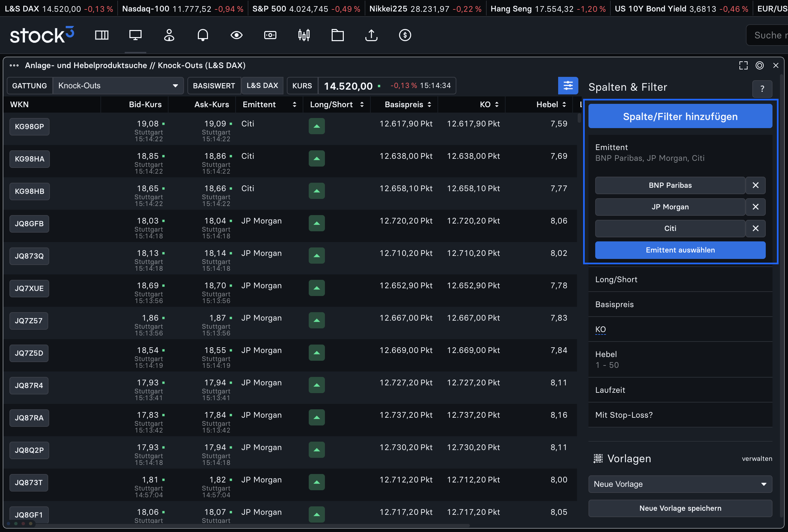Expand the Laufzeit filter section
Image resolution: width=788 pixels, height=532 pixels.
(x=680, y=390)
